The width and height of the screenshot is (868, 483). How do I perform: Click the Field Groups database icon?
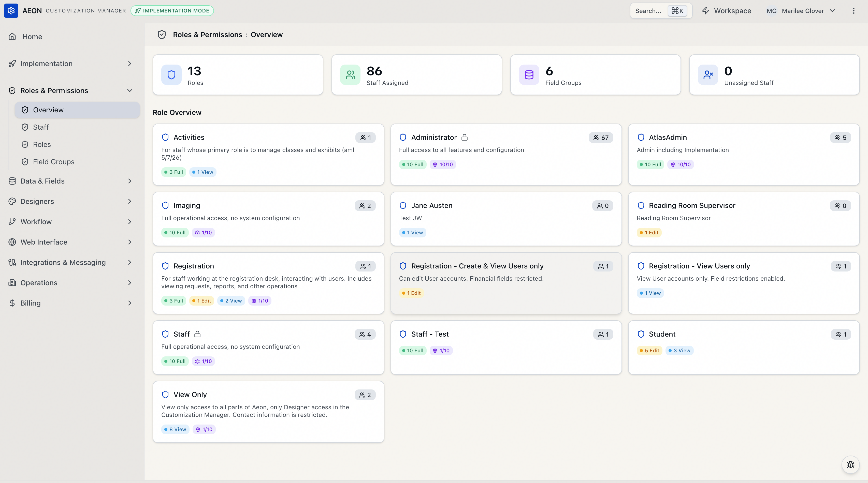click(x=529, y=75)
